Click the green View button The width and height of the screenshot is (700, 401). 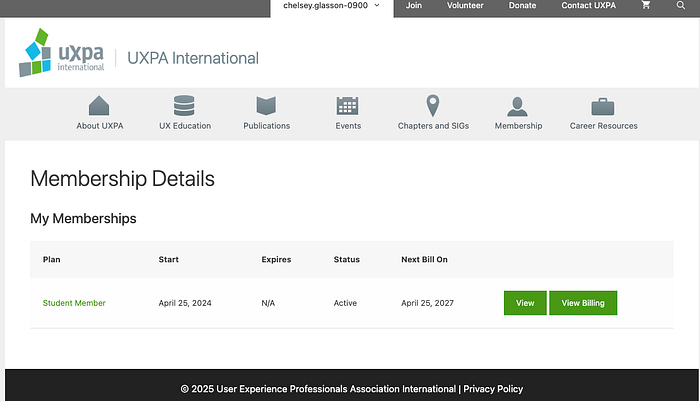525,303
